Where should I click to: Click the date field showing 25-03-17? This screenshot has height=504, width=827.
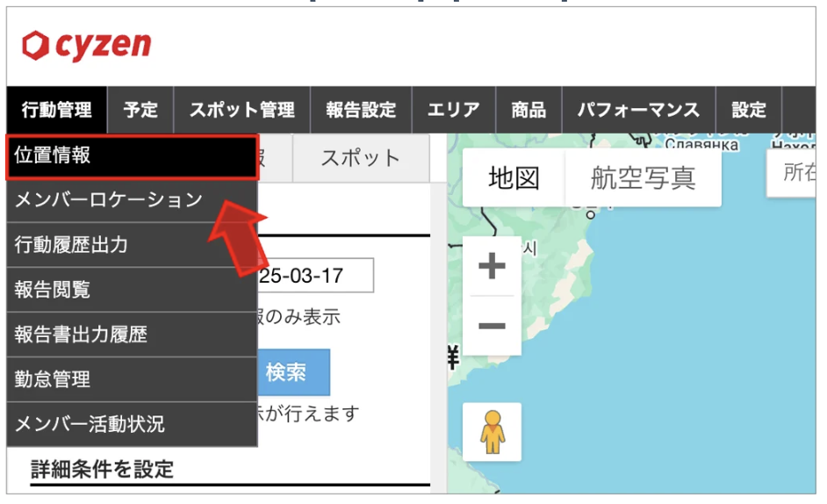pyautogui.click(x=315, y=276)
